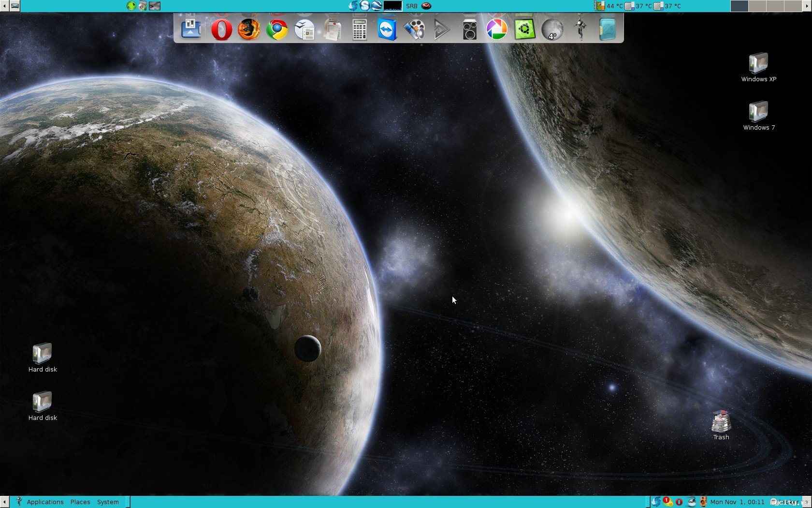
Task: Open the moon weather applet showing 4°
Action: click(x=552, y=30)
